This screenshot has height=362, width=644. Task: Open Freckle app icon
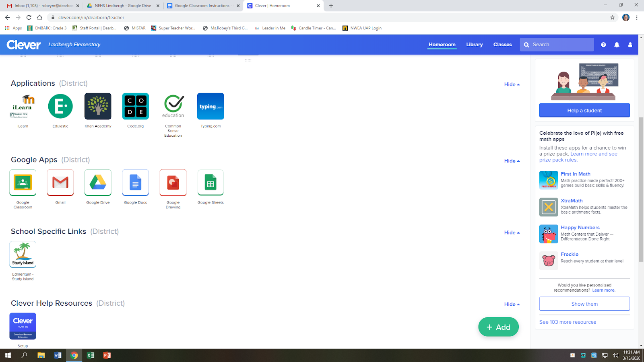[549, 261]
